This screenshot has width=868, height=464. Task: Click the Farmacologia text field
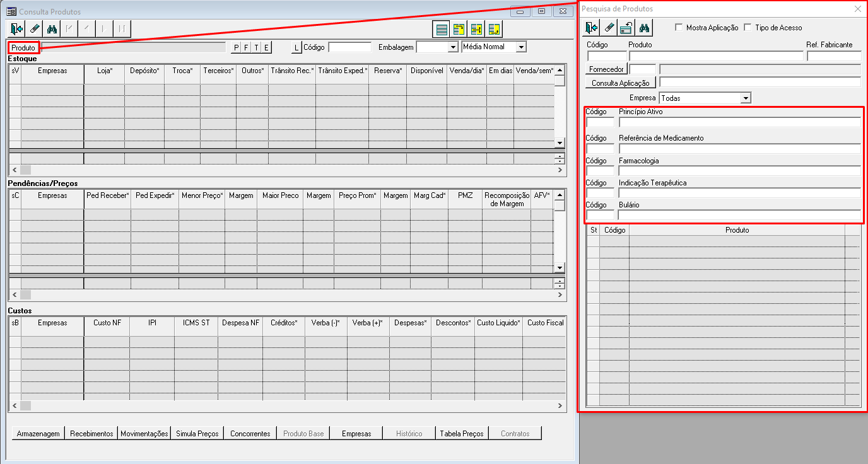[x=739, y=171]
